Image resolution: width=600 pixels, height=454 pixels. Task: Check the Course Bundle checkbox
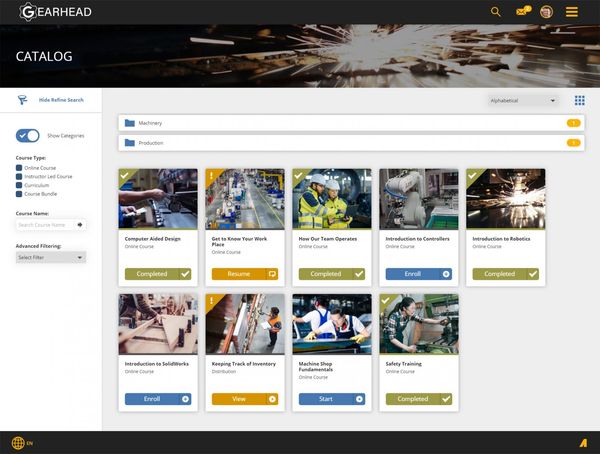[x=19, y=194]
